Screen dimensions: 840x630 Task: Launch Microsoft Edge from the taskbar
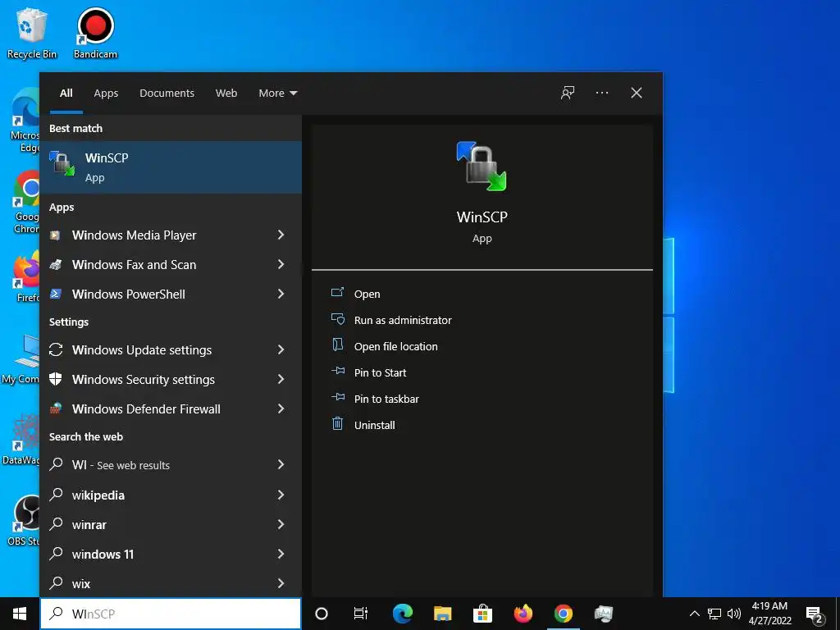402,614
